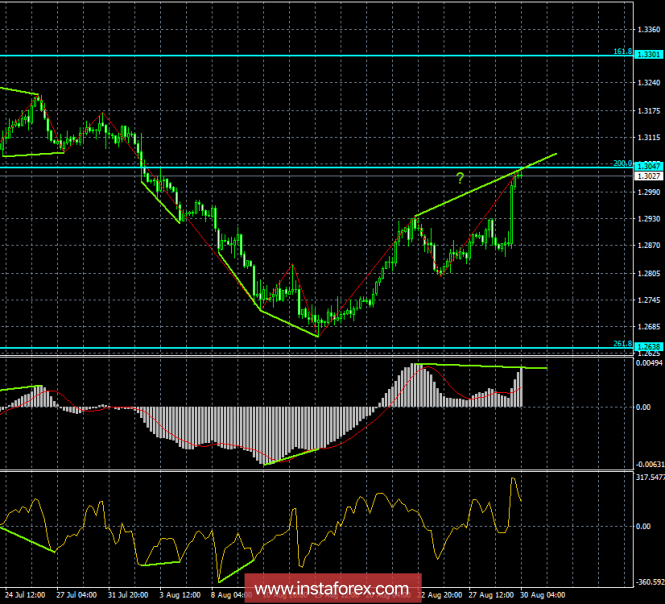Click the 1.2805 price axis label
This screenshot has width=665, height=604.
tap(649, 274)
